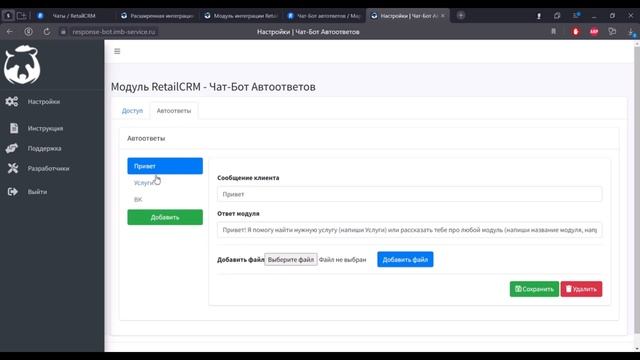Screen dimensions: 640x360
Task: Click the document icon beside Инструкция
Action: 14,128
